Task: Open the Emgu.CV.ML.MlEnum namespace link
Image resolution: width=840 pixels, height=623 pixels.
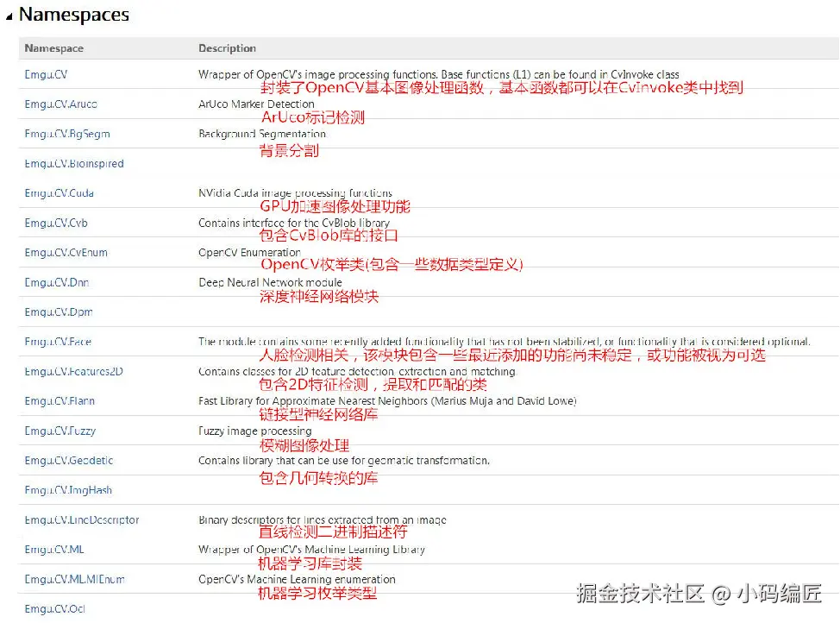Action: (74, 580)
